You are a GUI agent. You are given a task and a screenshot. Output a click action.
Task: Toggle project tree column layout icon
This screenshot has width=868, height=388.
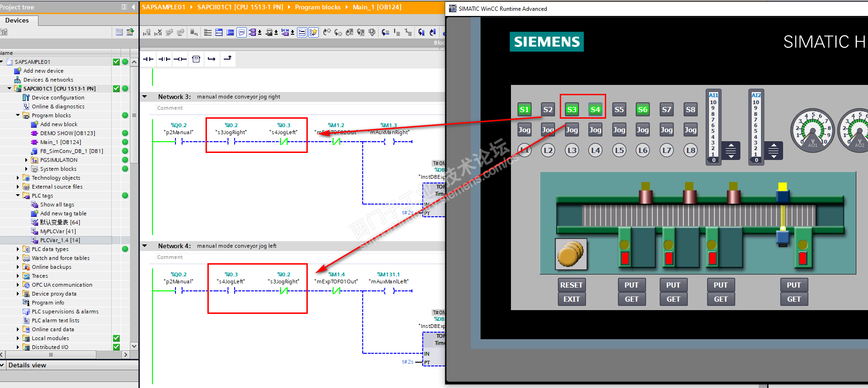pos(124,7)
